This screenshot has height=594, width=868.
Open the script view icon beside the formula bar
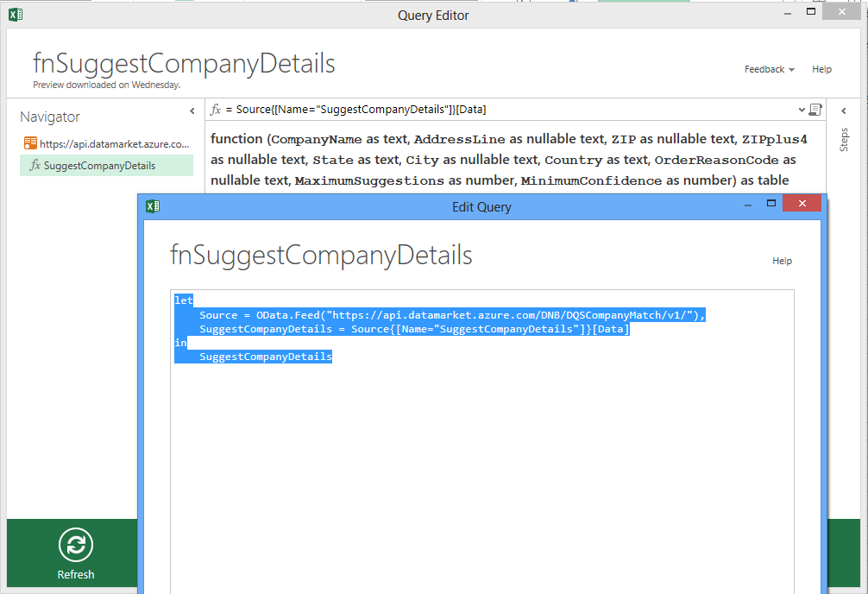tap(815, 110)
